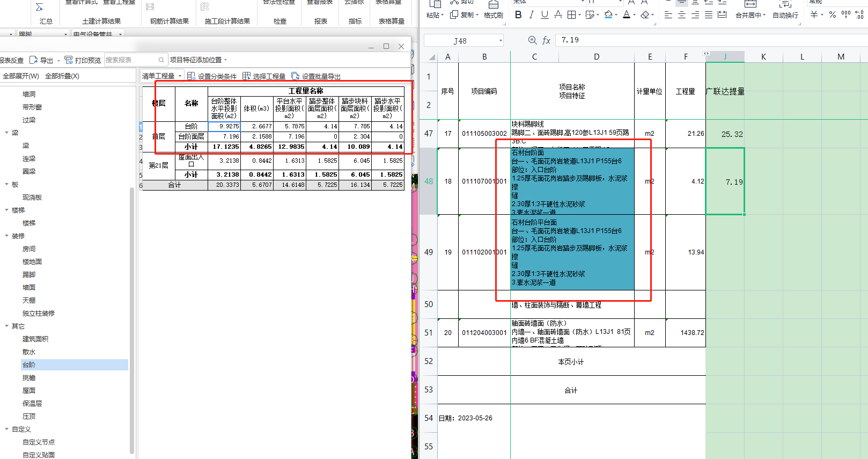Open the cell borders tool
The height and width of the screenshot is (459, 868).
(572, 15)
